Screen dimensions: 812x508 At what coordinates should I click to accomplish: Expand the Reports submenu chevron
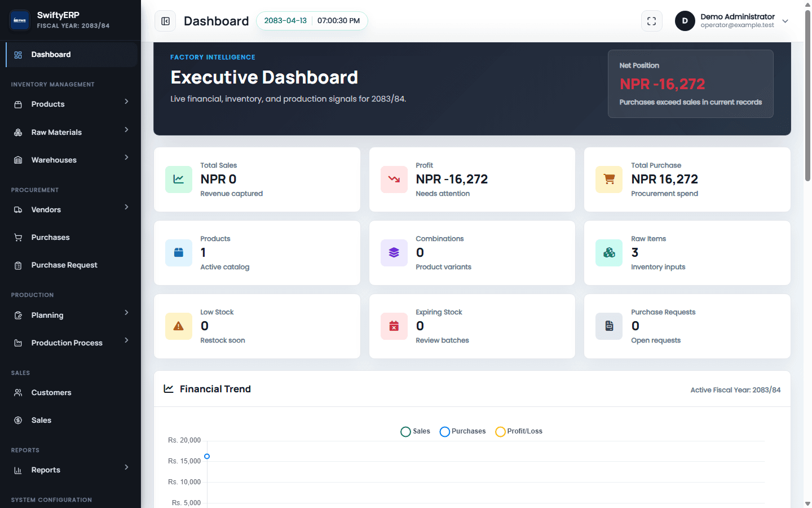point(126,467)
